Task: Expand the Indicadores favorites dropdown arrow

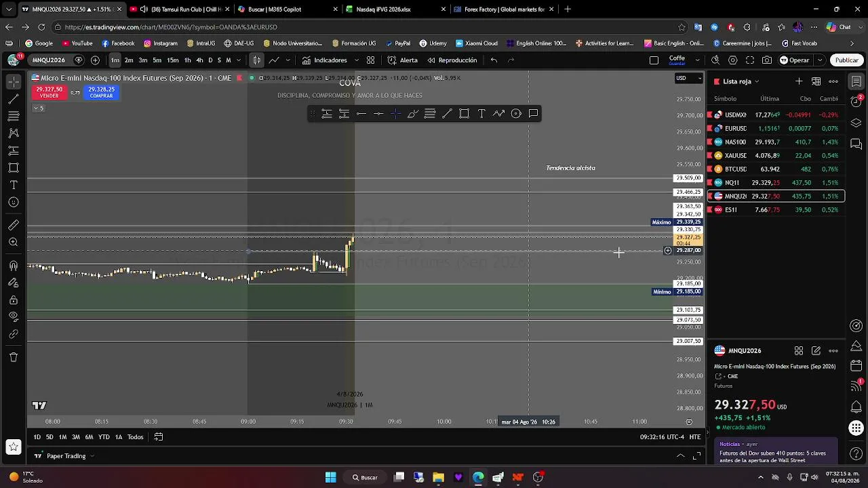Action: 357,60
